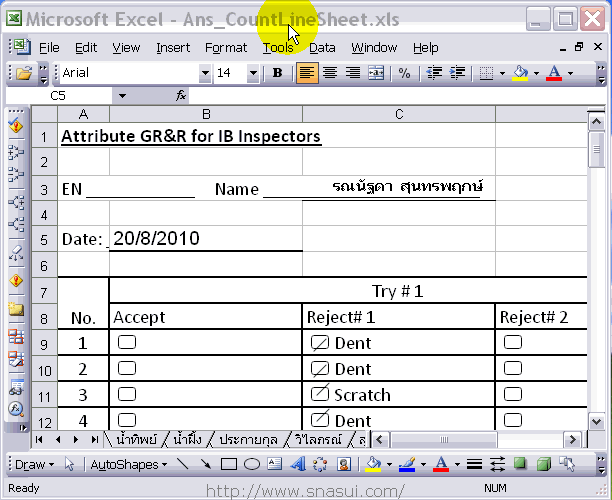Expand the font size 14 dropdown
Viewport: 612px width, 500px height.
tap(257, 73)
